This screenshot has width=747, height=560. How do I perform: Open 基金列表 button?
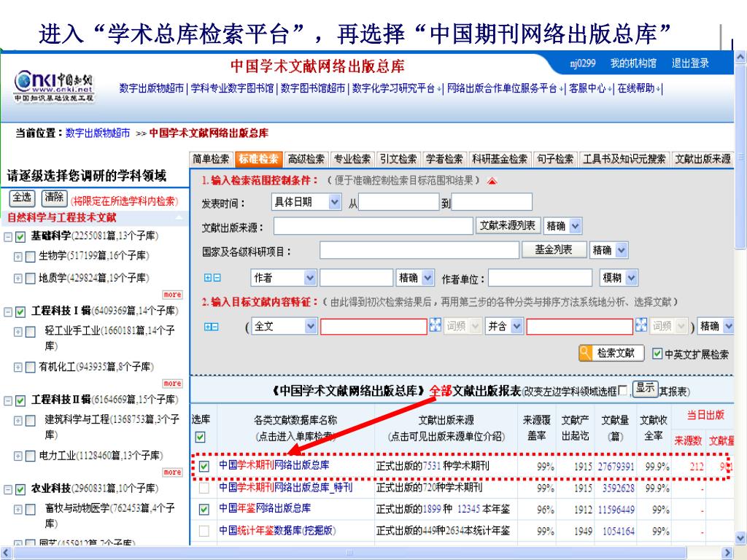[x=554, y=249]
